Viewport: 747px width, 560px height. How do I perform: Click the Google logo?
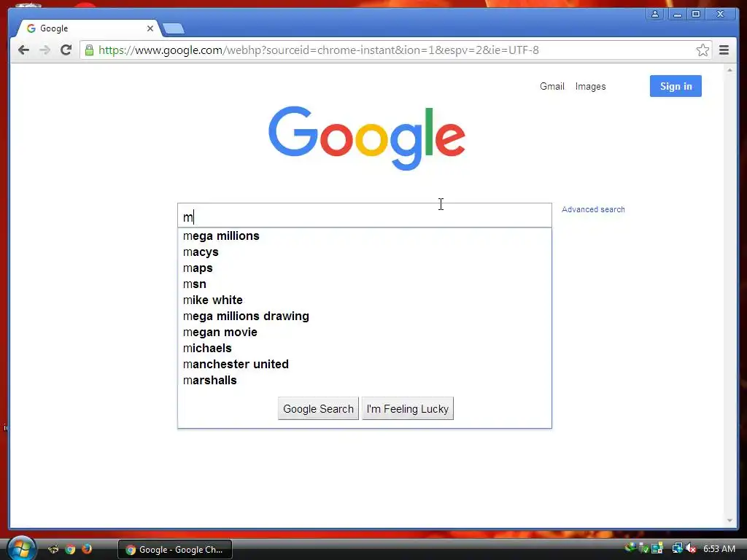tap(366, 138)
